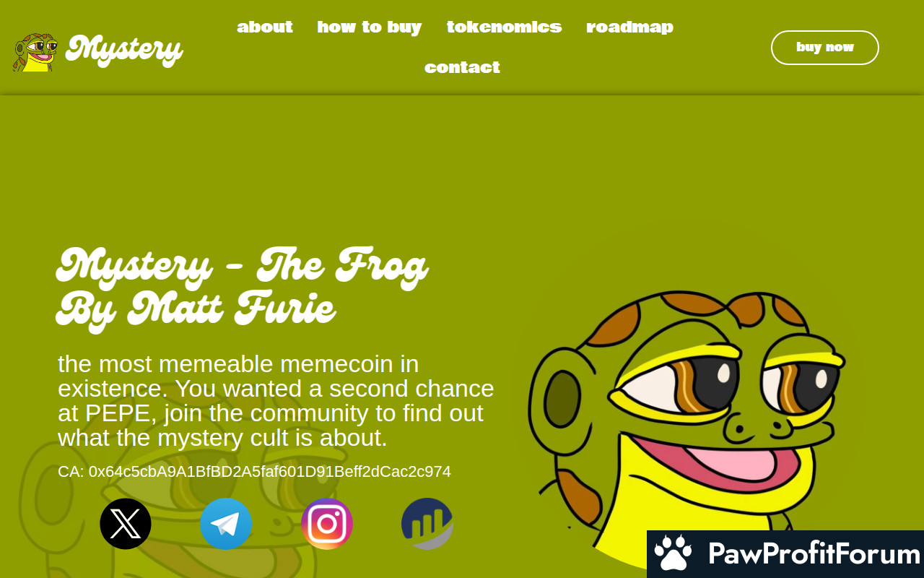This screenshot has height=578, width=924.
Task: Select the contact menu link
Action: 462,67
